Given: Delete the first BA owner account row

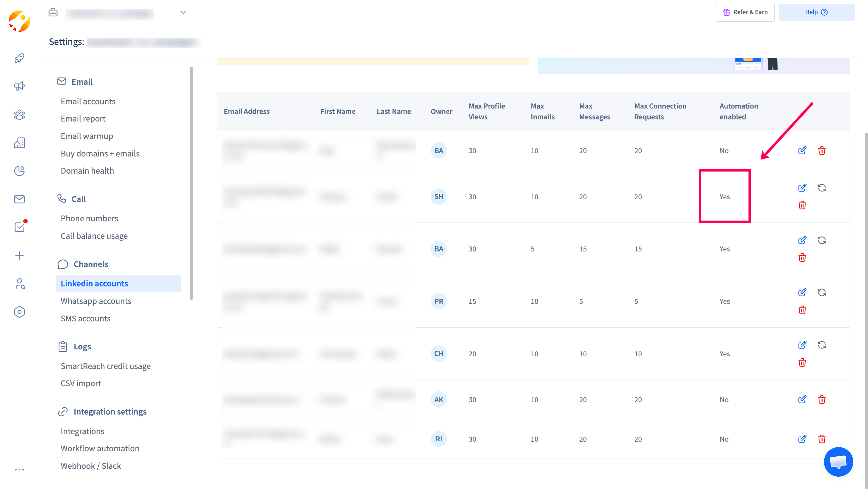Looking at the screenshot, I should pyautogui.click(x=822, y=150).
